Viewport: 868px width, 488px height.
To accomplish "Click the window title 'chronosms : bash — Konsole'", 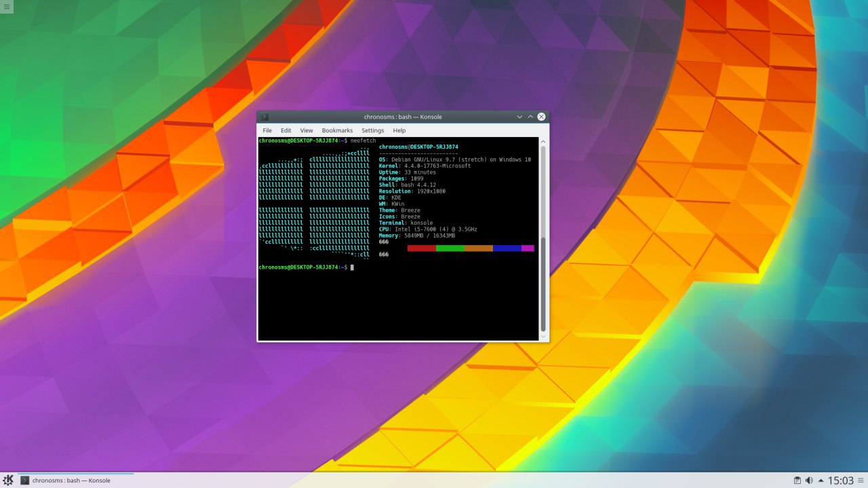I will pyautogui.click(x=403, y=117).
